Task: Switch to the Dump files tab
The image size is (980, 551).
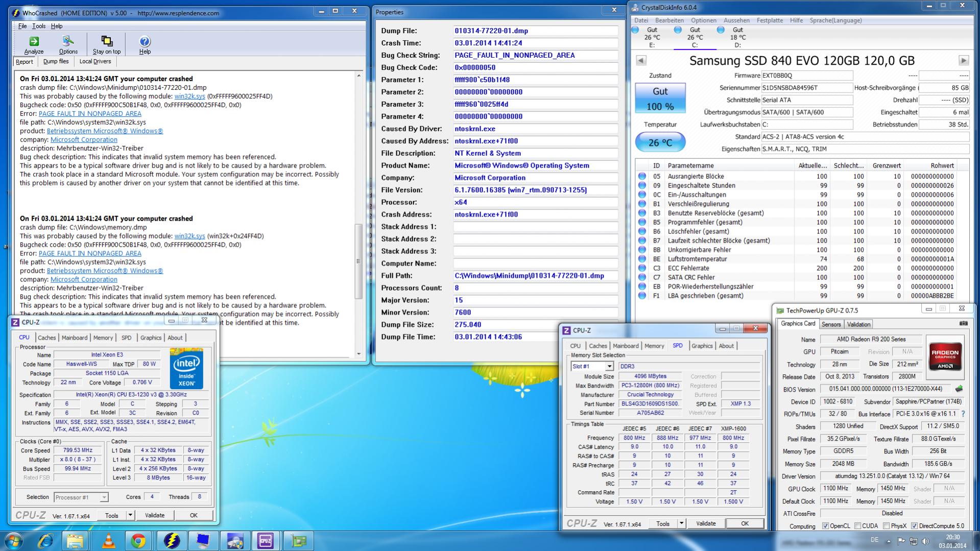Action: (x=56, y=61)
